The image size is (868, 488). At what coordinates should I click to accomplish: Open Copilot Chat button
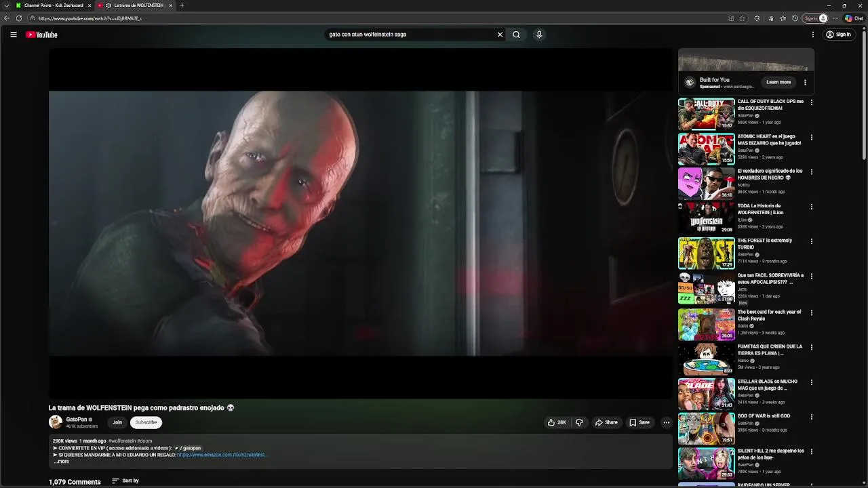(x=854, y=18)
